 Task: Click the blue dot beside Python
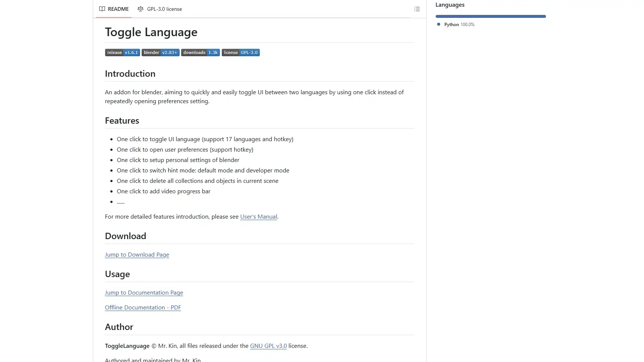[x=439, y=24]
